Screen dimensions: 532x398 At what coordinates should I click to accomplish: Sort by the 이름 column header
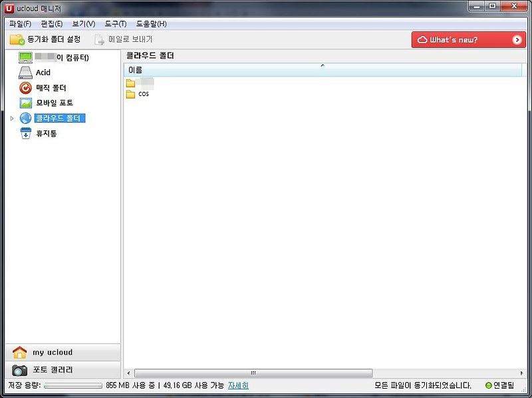(323, 71)
